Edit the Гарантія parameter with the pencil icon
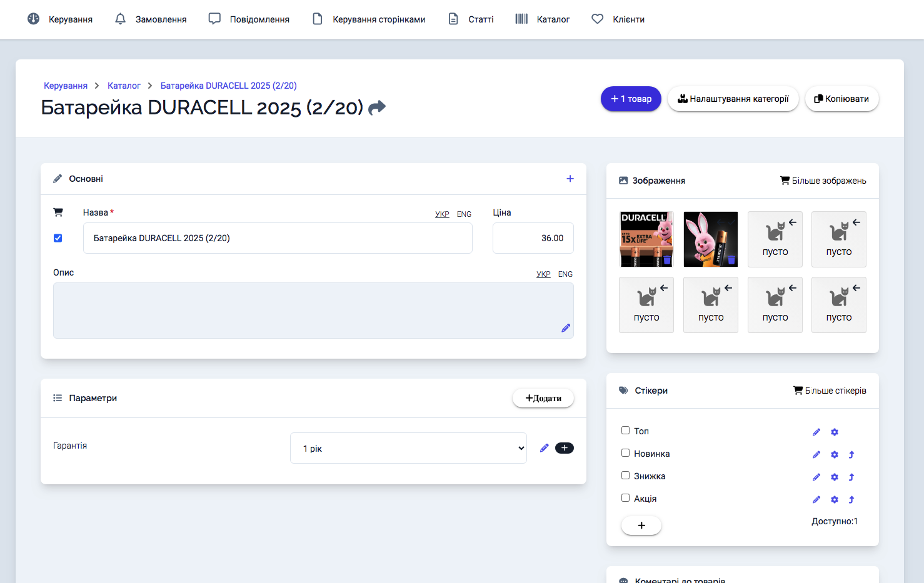This screenshot has height=583, width=924. click(545, 448)
